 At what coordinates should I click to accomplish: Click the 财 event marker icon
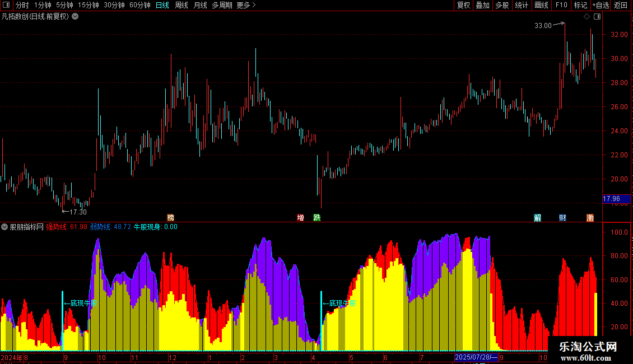click(562, 218)
